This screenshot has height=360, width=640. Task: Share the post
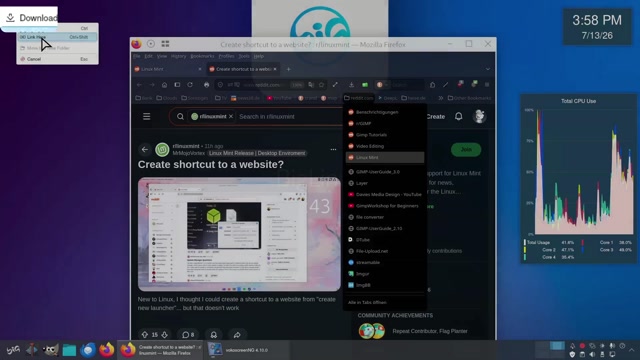click(x=237, y=335)
